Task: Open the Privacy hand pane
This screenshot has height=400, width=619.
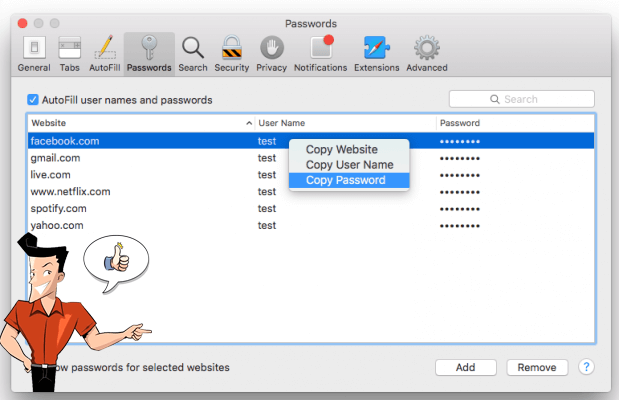Action: pos(272,54)
